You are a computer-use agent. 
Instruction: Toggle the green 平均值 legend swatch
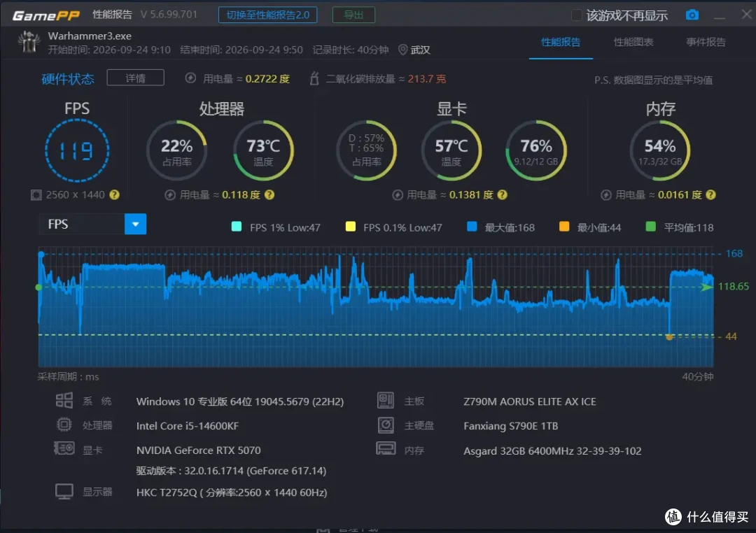tap(650, 227)
